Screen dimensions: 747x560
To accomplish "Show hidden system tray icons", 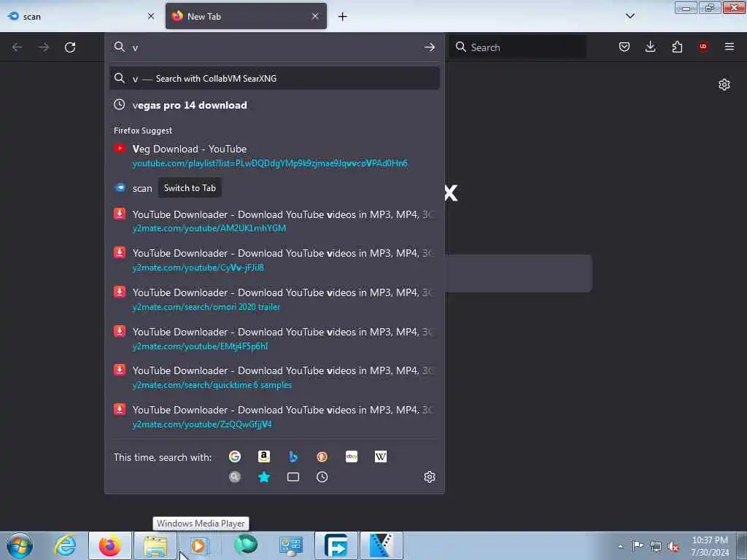I will coord(620,546).
